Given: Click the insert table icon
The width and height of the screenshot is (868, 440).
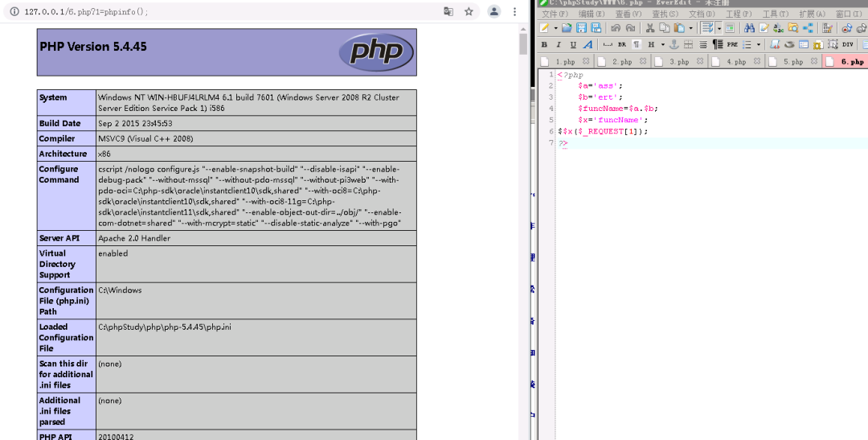Looking at the screenshot, I should (x=689, y=44).
